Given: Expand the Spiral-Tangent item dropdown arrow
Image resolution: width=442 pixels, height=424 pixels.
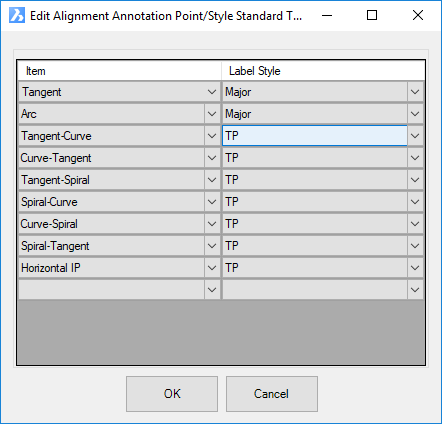Looking at the screenshot, I should pyautogui.click(x=212, y=246).
